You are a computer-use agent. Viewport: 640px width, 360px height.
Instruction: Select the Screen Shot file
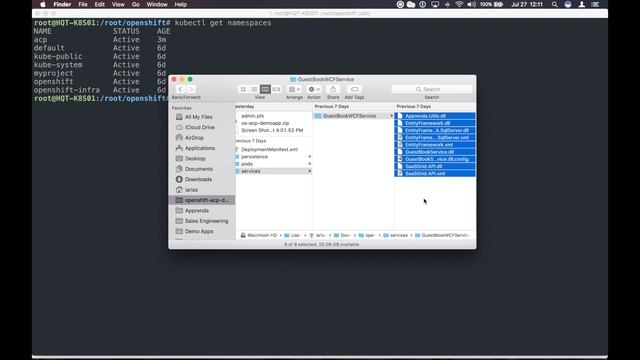point(273,130)
